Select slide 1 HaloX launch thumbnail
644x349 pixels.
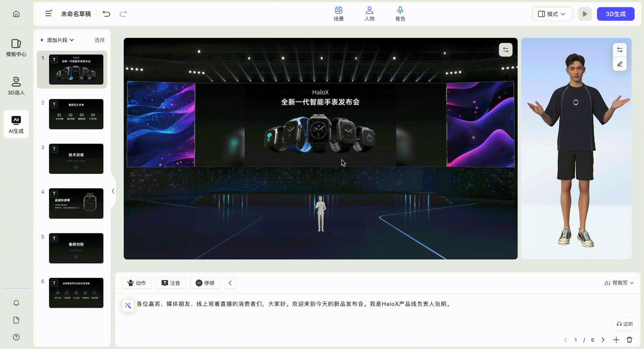76,69
